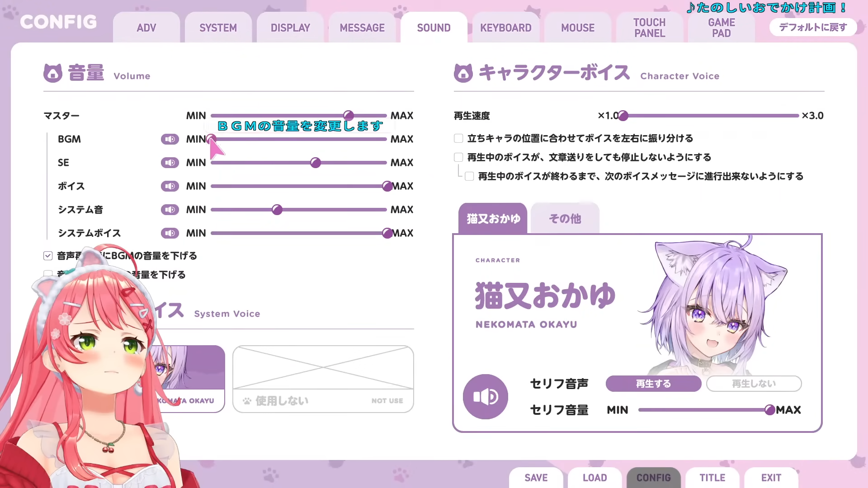Click デフォルトに戻す reset button
Viewport: 868px width, 488px height.
(x=812, y=27)
